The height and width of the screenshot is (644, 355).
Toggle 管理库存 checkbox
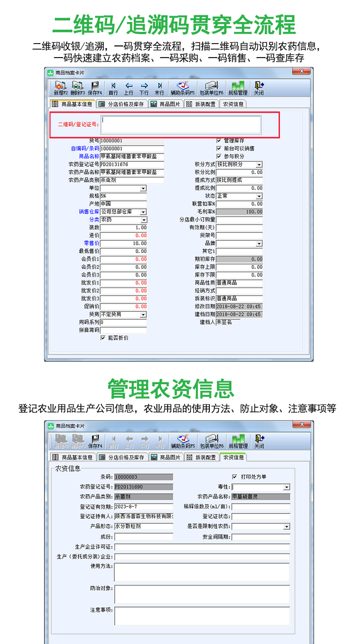[x=219, y=141]
